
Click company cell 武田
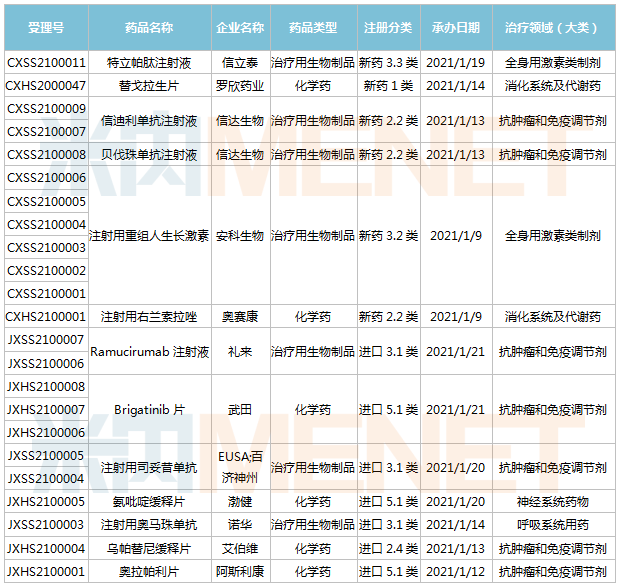(x=240, y=410)
